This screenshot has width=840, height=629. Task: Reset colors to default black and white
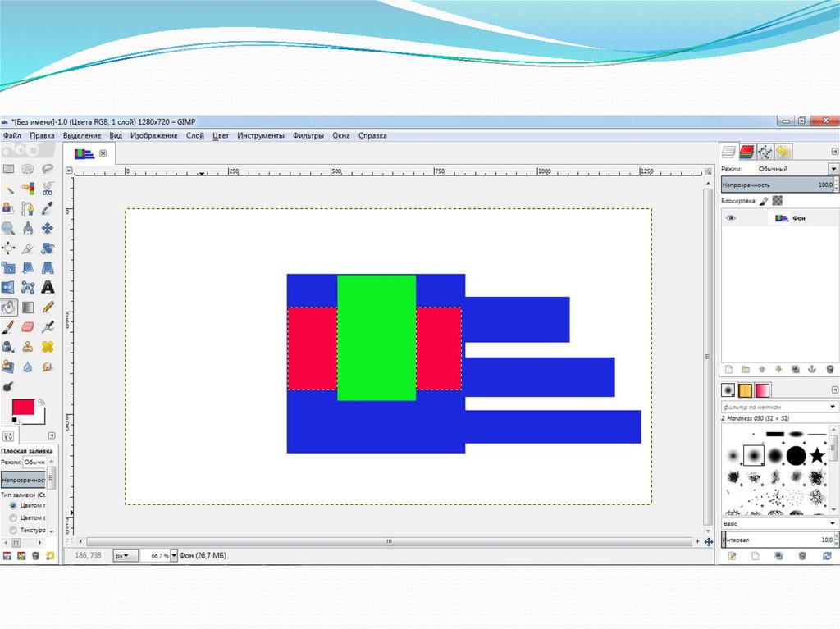tap(15, 420)
